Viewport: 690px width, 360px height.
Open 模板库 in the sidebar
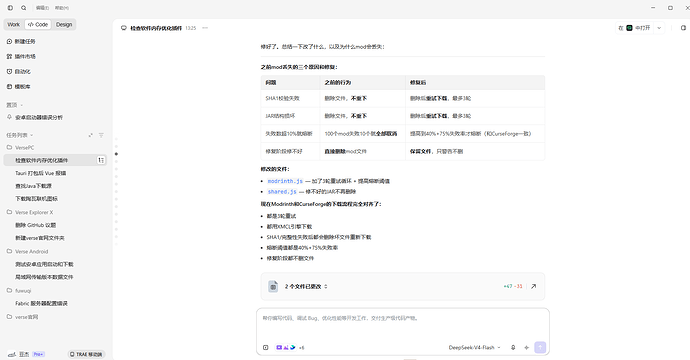point(19,87)
